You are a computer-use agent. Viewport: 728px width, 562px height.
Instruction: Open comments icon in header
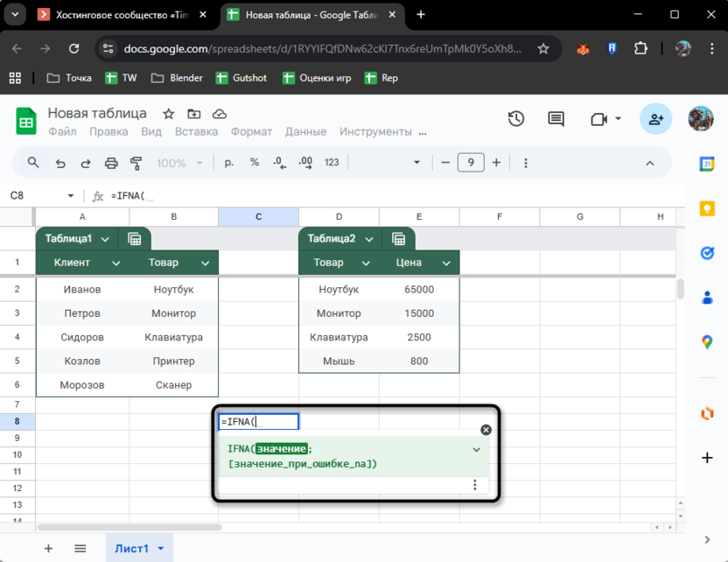[x=556, y=119]
